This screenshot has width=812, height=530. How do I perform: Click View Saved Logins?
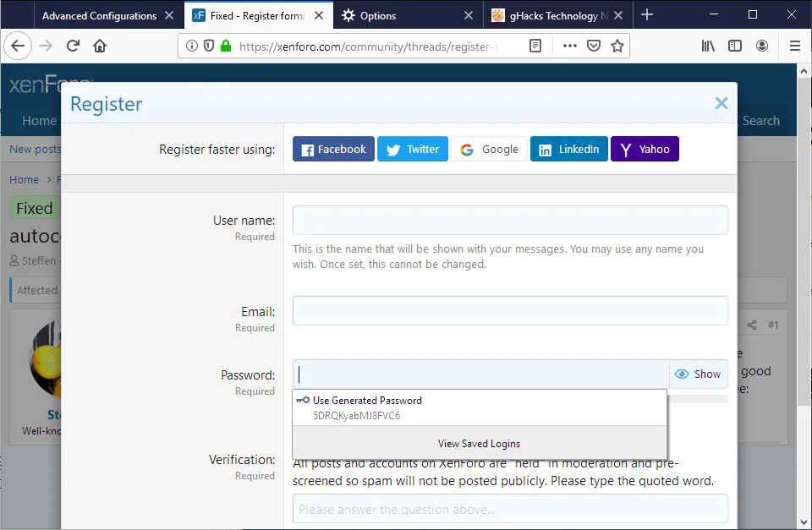click(479, 443)
